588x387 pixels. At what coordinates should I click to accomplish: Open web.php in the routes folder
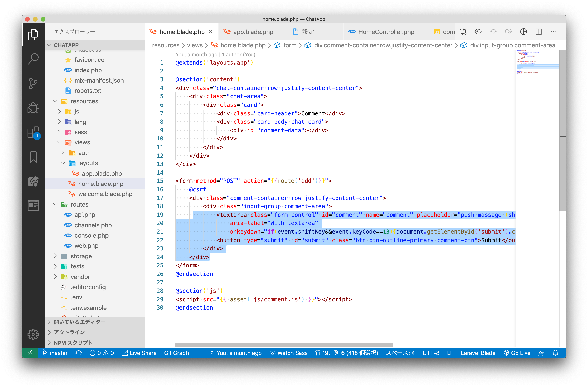coord(95,246)
